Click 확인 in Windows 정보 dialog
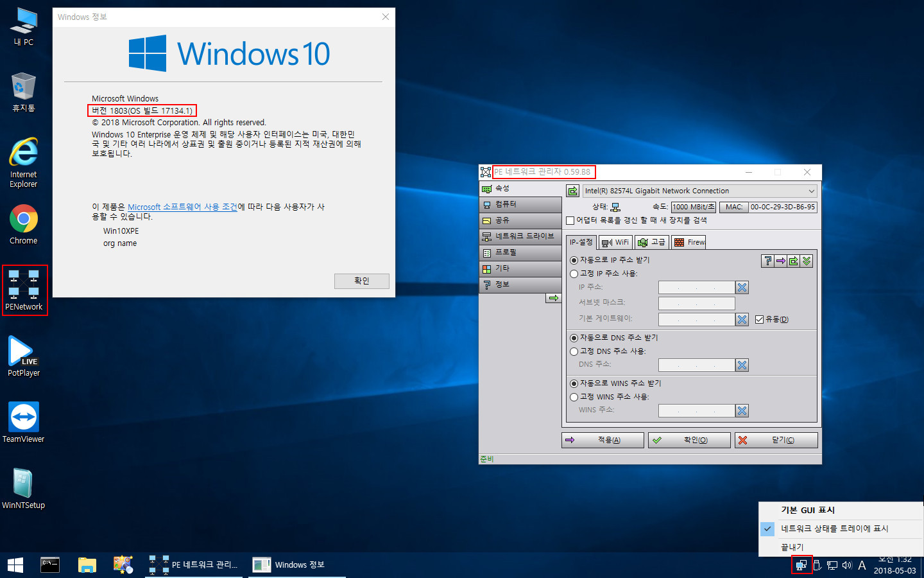924x578 pixels. 362,281
